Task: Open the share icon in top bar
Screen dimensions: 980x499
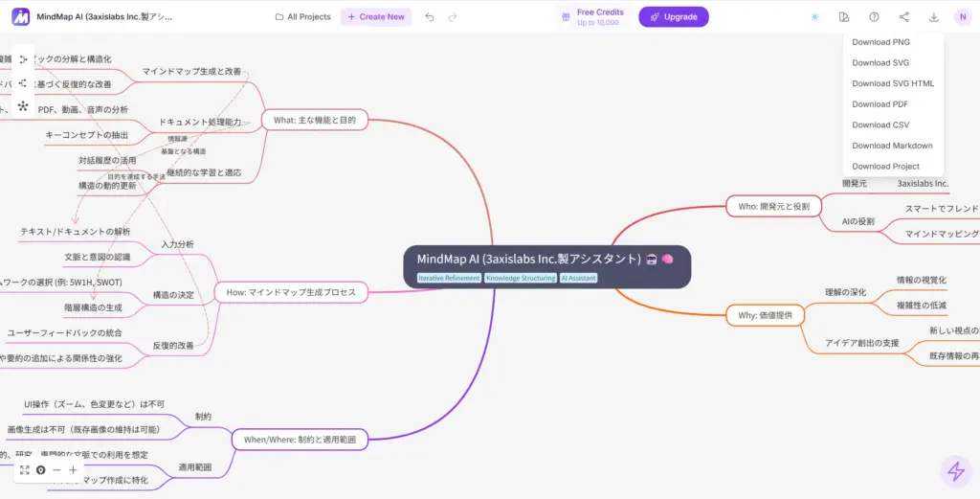Action: click(x=904, y=17)
